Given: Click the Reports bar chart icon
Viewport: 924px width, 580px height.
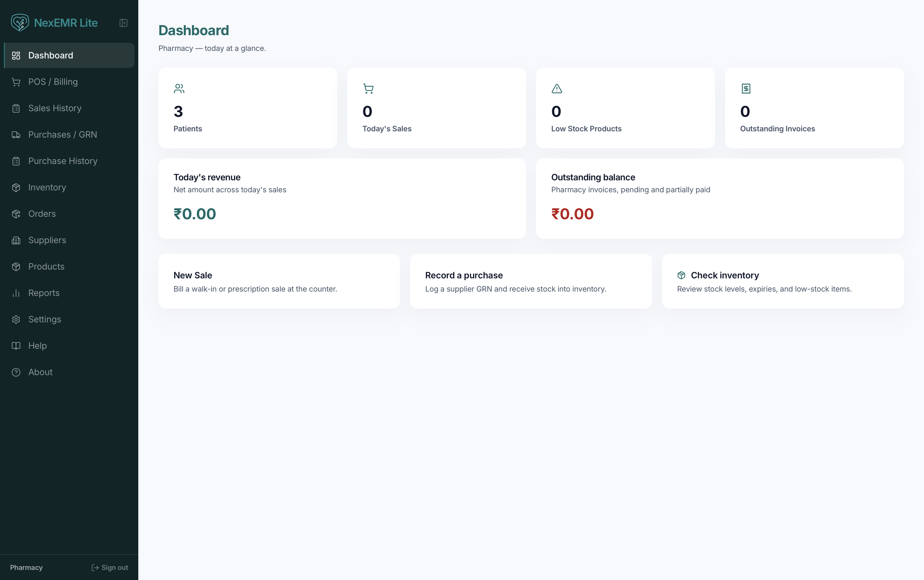Looking at the screenshot, I should [16, 293].
